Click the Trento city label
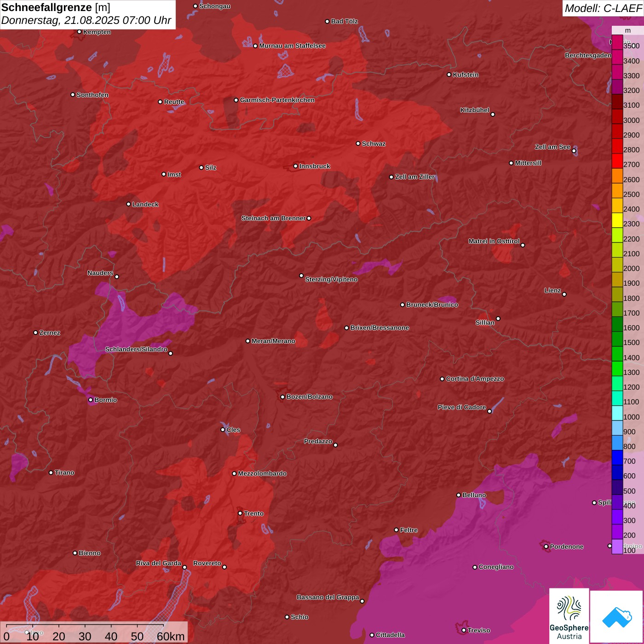The image size is (644, 644). 254,513
